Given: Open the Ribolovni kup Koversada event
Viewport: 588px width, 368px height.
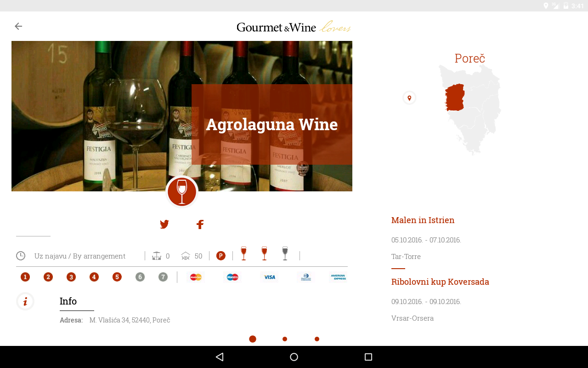Looking at the screenshot, I should pos(440,282).
